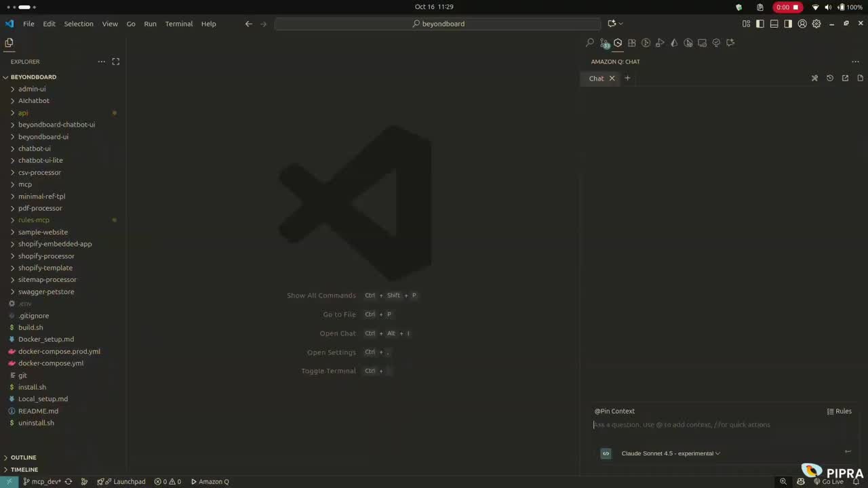
Task: Click the zoom icon in status bar
Action: tap(783, 482)
